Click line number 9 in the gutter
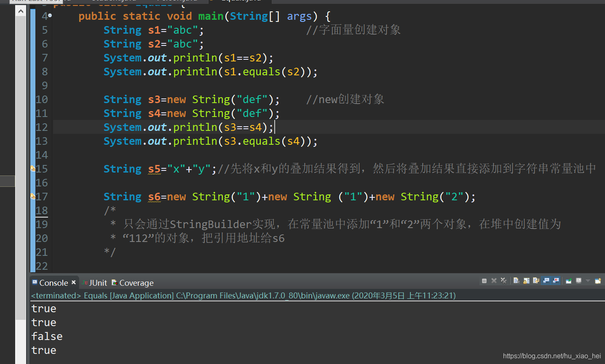 (45, 85)
